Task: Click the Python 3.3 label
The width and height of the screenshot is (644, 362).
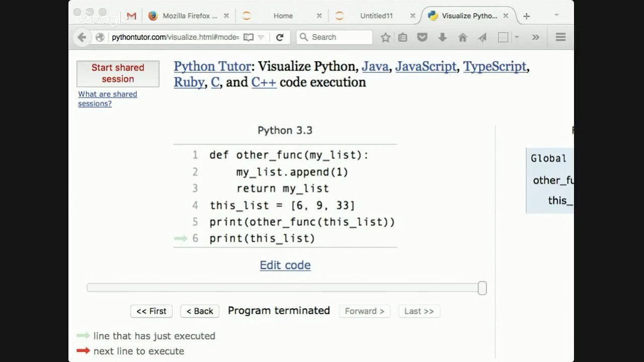Action: pos(285,130)
